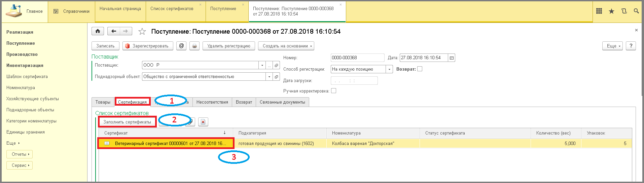The width and height of the screenshot is (644, 183).
Task: Click the @ email icon button
Action: coord(181,46)
